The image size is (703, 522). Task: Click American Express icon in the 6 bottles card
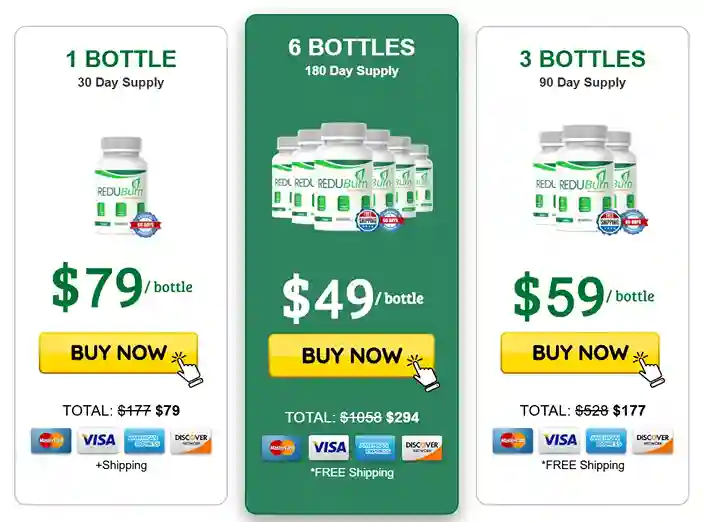[375, 448]
